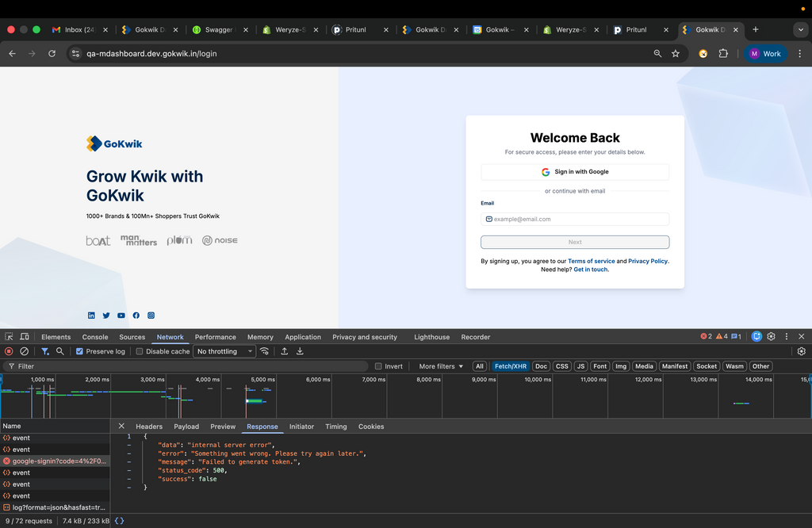The height and width of the screenshot is (528, 812).
Task: Go back with the browser back arrow
Action: click(x=13, y=53)
